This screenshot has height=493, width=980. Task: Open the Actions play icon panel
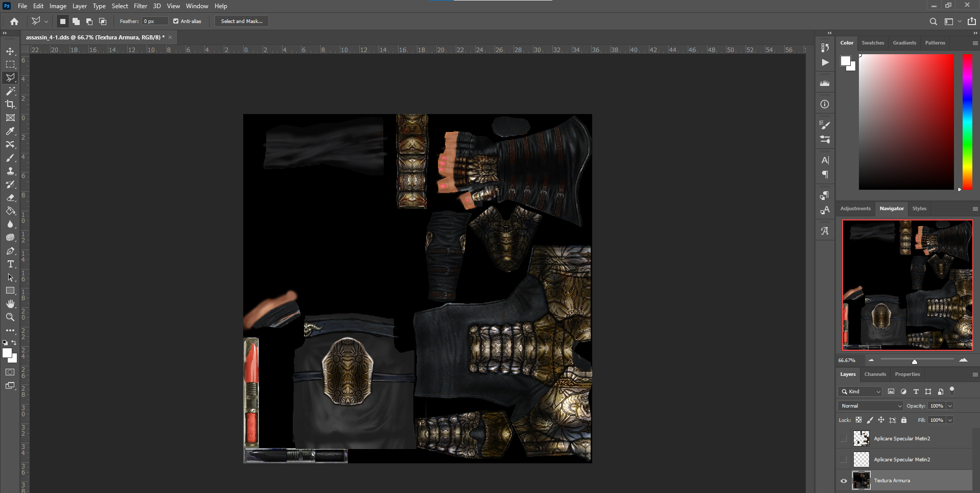point(825,62)
